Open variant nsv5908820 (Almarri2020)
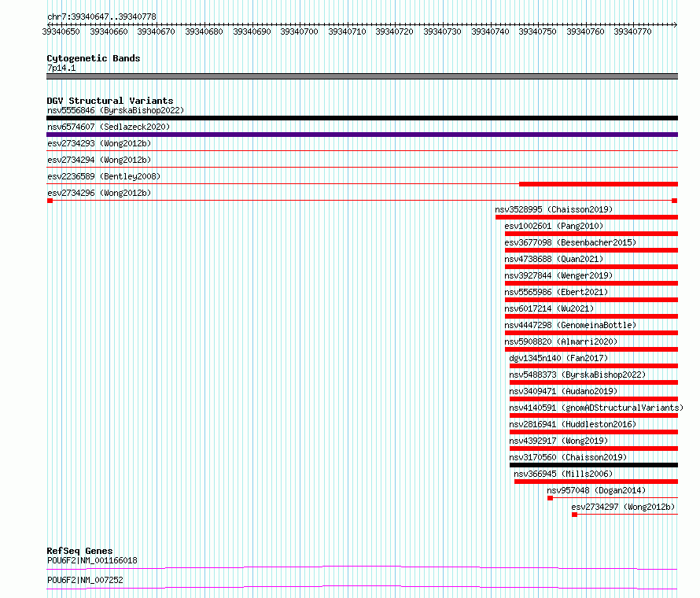Viewport: 700px width, 598px height. pos(561,341)
